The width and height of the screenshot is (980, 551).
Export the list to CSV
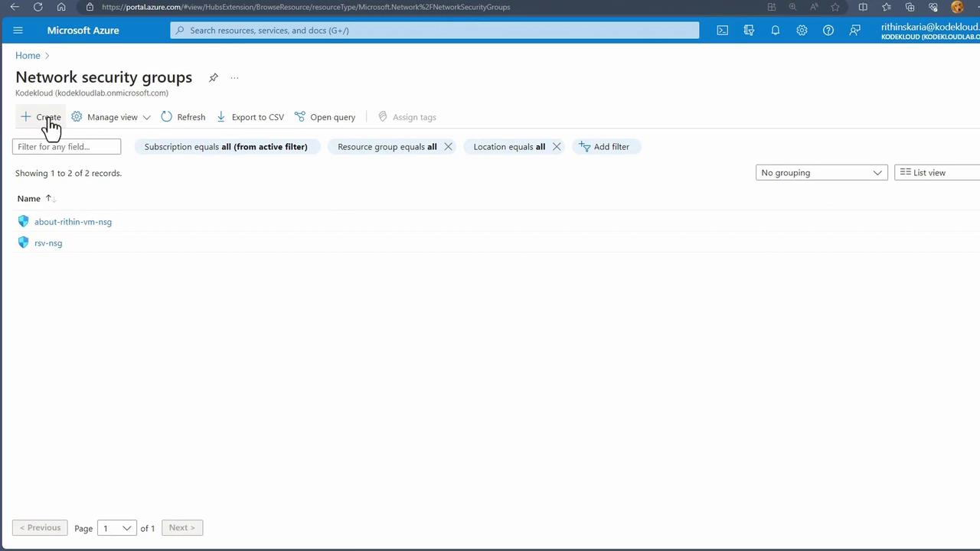click(x=250, y=117)
